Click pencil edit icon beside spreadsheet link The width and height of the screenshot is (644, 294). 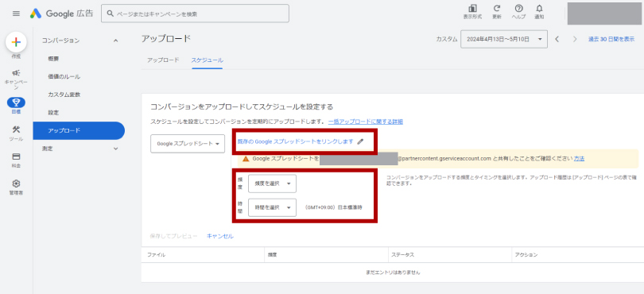coord(360,141)
